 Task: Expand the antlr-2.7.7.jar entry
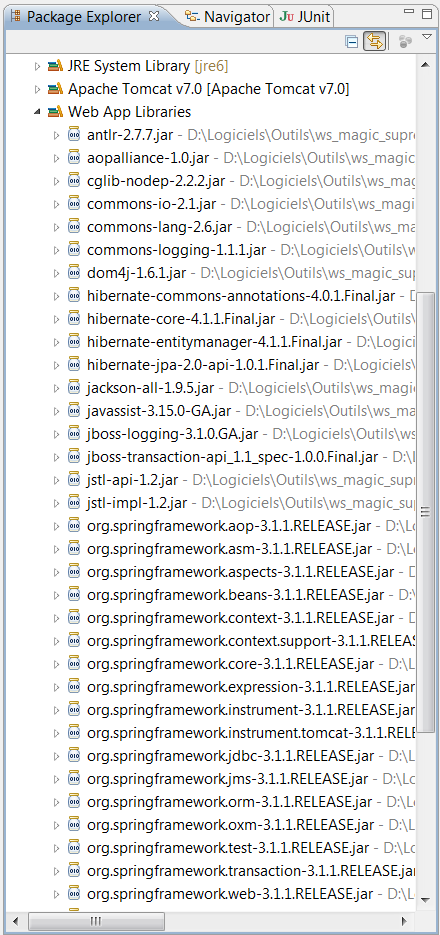point(57,135)
